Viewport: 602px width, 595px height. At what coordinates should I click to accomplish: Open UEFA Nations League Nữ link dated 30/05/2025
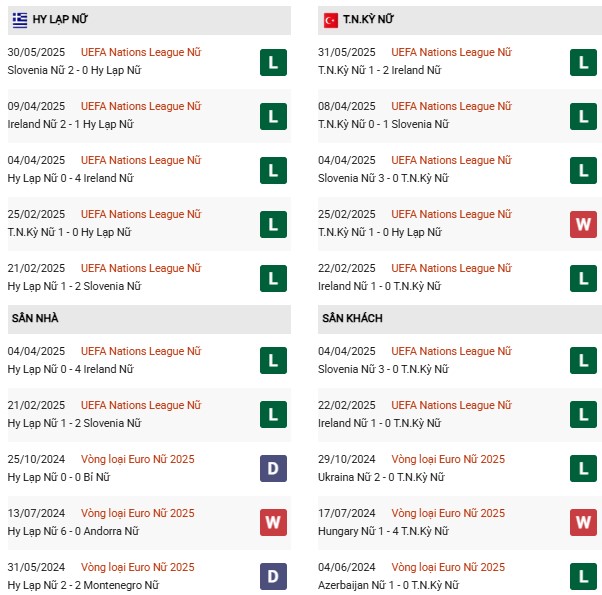[141, 52]
